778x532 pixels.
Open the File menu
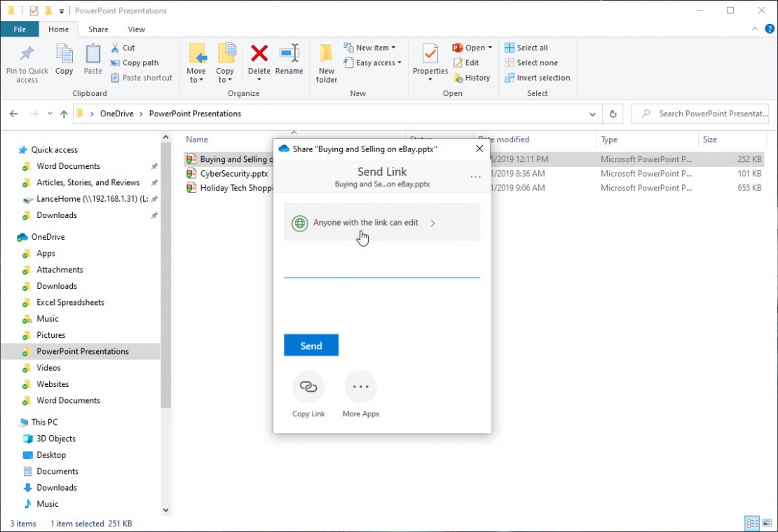tap(20, 29)
